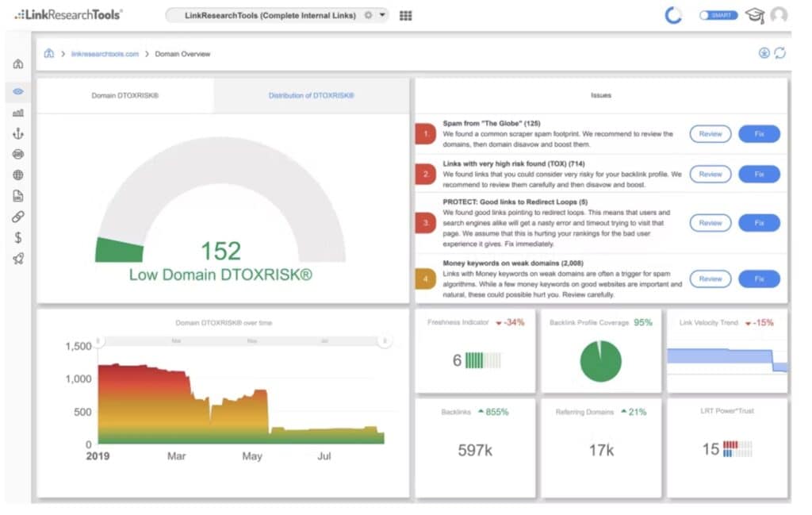Click Review for Spam from The Globe

(x=710, y=134)
